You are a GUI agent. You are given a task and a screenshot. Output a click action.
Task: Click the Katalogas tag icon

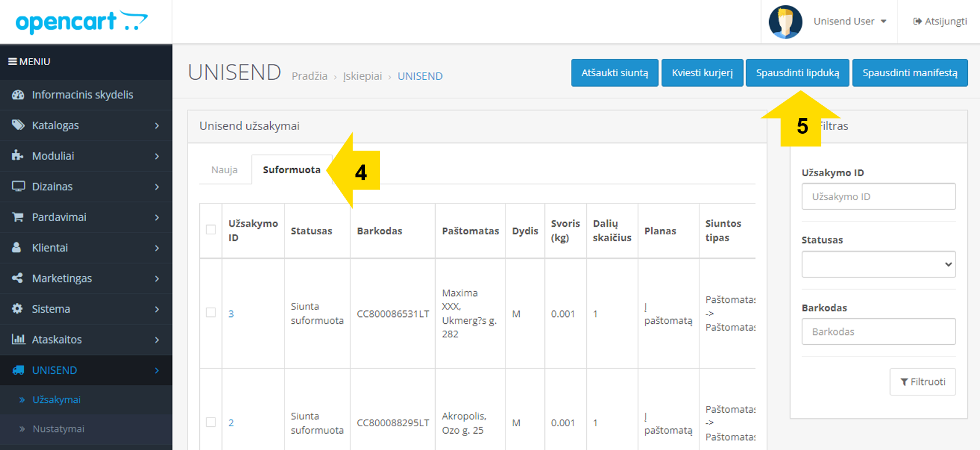click(18, 125)
